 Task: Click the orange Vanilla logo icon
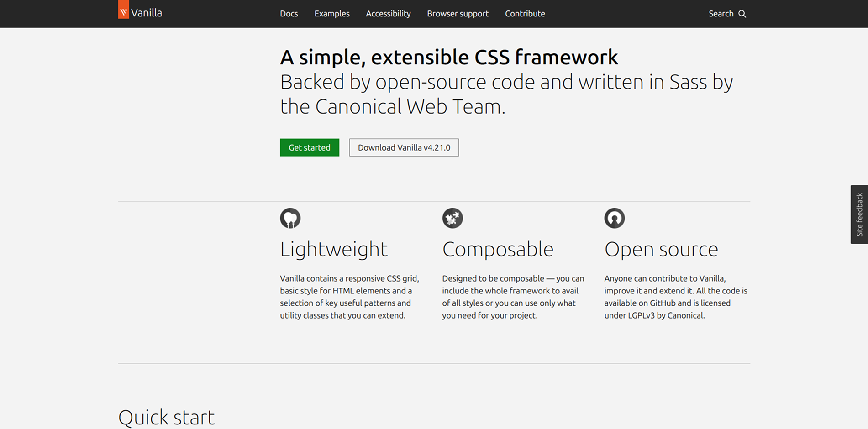[x=123, y=10]
